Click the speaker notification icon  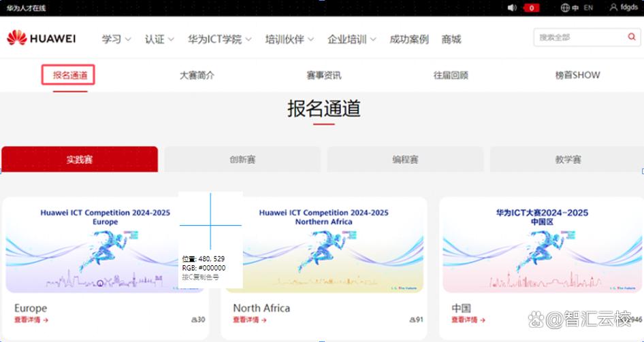512,7
